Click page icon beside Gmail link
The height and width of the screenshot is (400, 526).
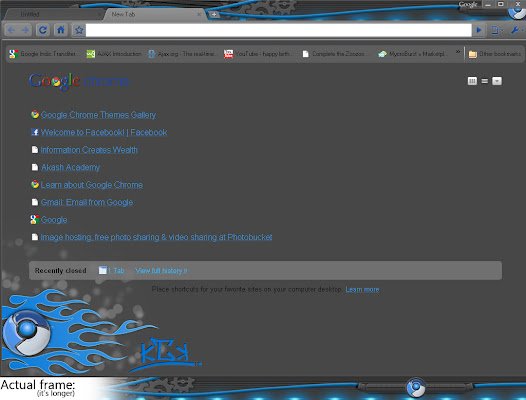pos(35,202)
